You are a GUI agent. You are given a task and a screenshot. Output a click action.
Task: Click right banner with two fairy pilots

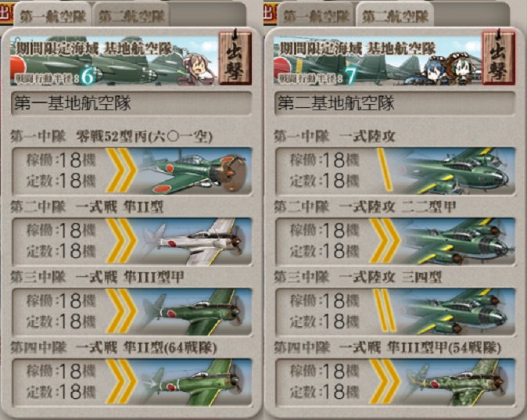coord(377,59)
